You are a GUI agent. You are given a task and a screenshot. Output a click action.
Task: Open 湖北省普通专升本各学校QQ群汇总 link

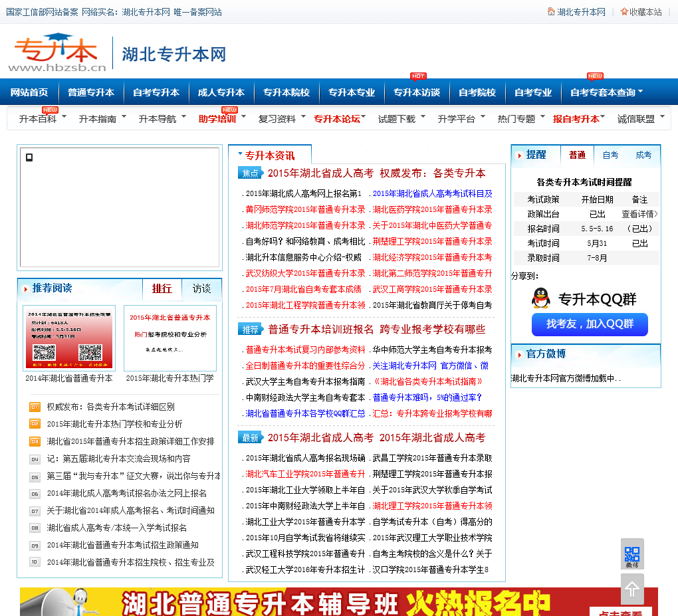(x=305, y=414)
